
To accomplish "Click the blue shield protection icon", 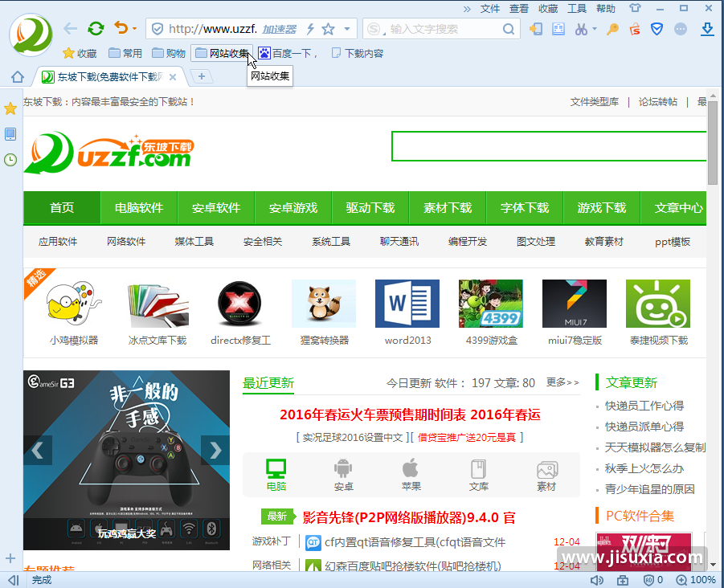I will [657, 29].
